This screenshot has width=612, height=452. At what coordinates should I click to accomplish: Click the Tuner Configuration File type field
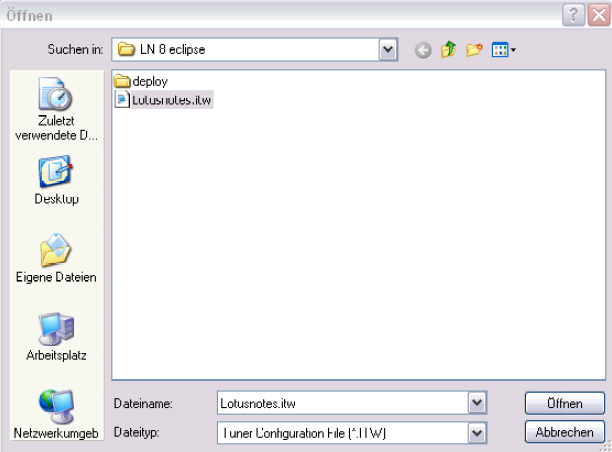[340, 433]
